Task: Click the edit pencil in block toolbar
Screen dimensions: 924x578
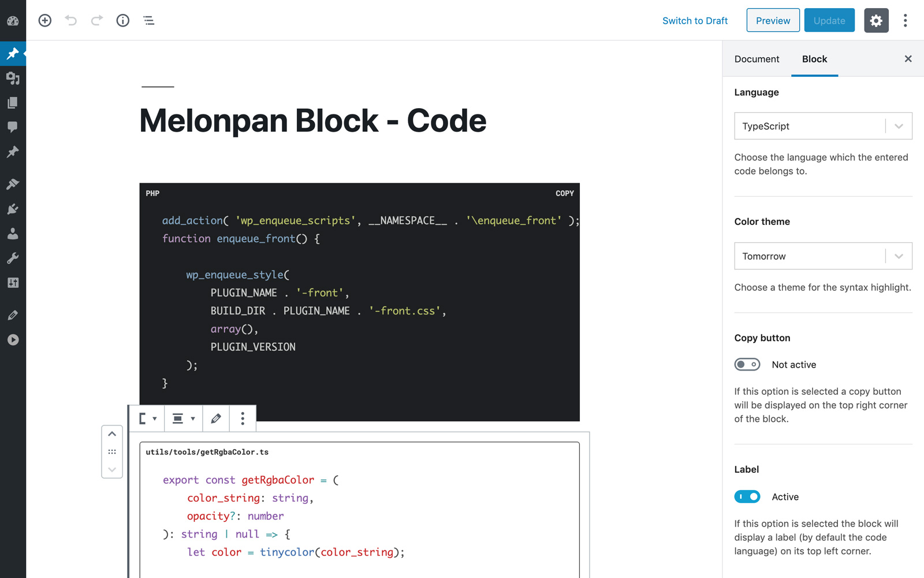Action: point(216,418)
